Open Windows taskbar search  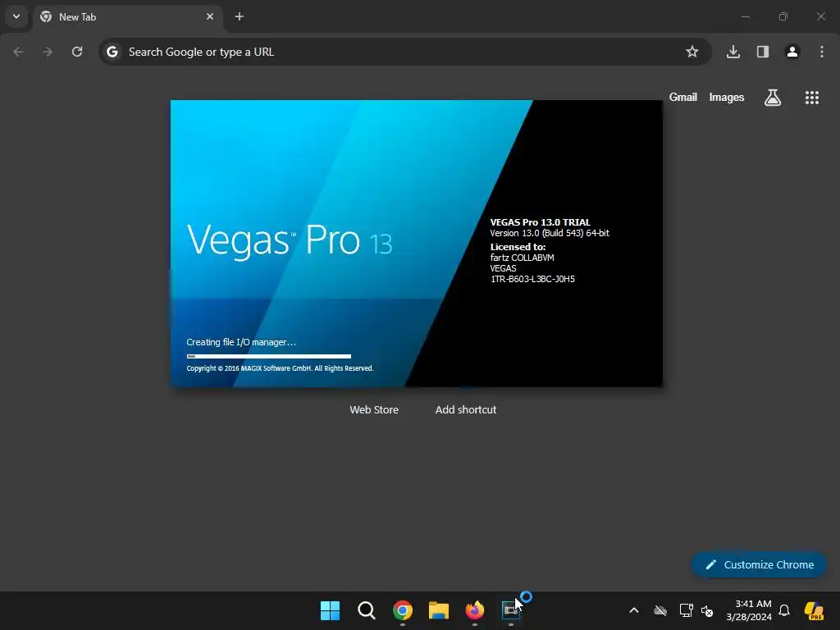point(367,610)
